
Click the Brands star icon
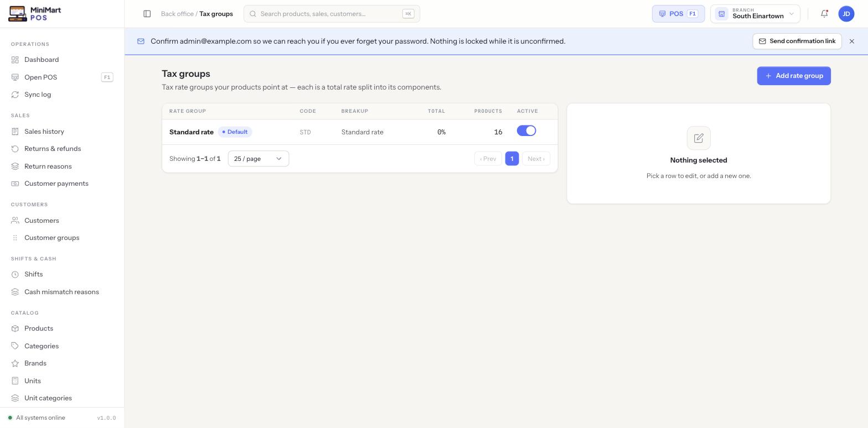tap(15, 363)
